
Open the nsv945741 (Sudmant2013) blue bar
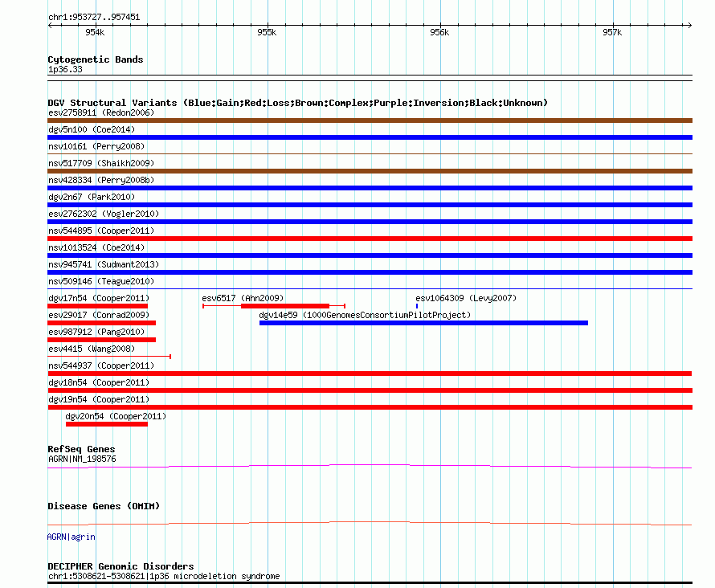[370, 272]
